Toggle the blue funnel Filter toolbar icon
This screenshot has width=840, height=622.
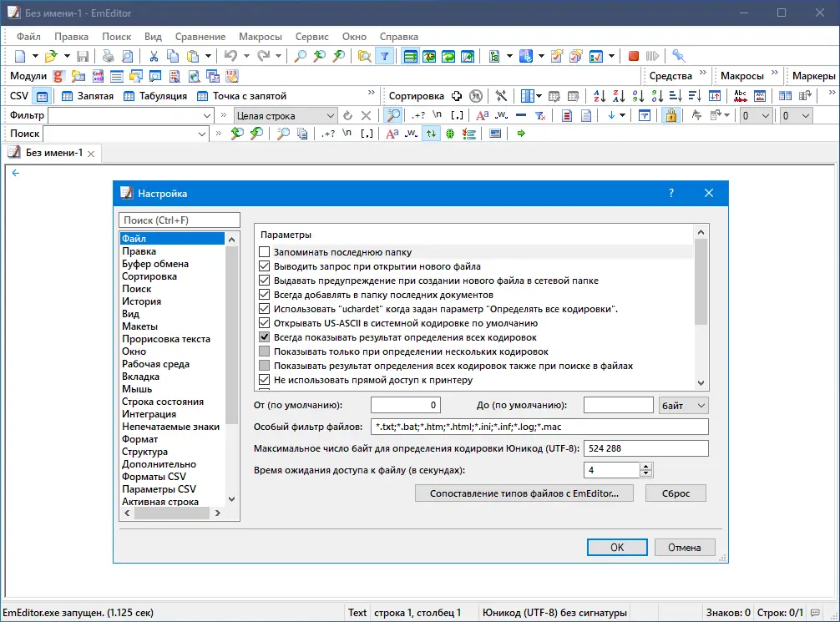coord(385,56)
